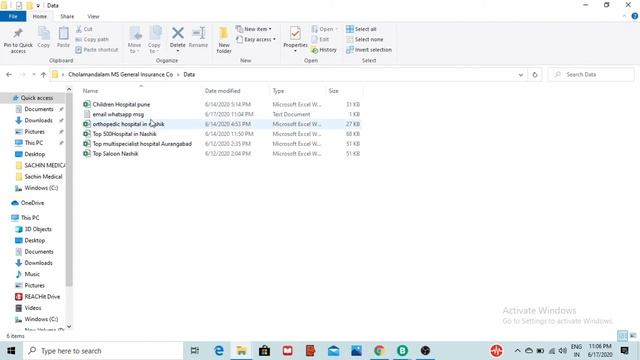The image size is (640, 360).
Task: Expand address bar history dropdown
Action: click(x=520, y=75)
